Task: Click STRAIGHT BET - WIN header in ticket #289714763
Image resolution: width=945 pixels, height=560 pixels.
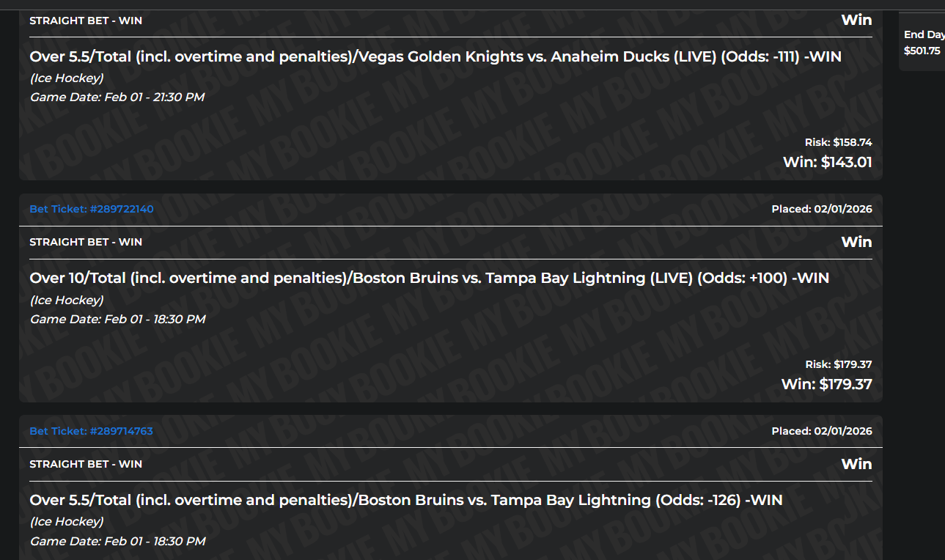Action: [x=86, y=464]
